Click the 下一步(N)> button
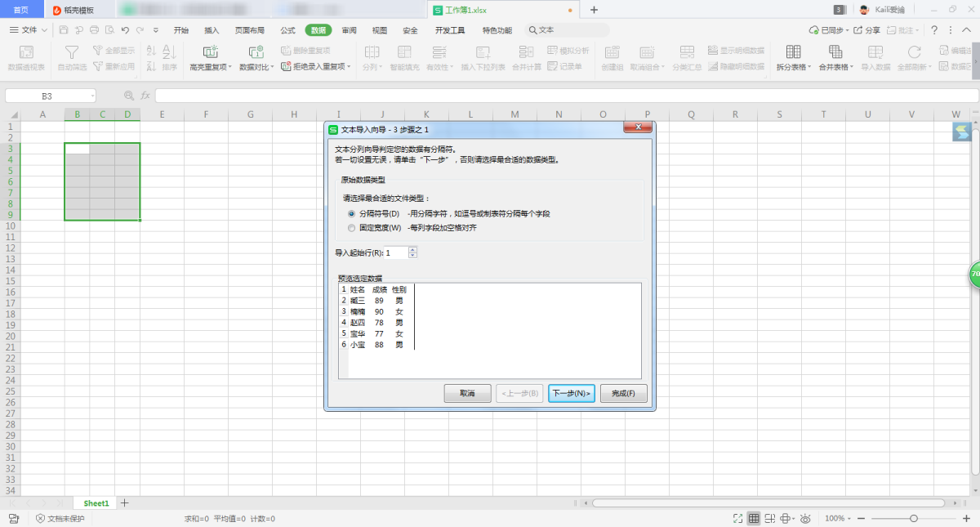980x527 pixels. coord(571,393)
